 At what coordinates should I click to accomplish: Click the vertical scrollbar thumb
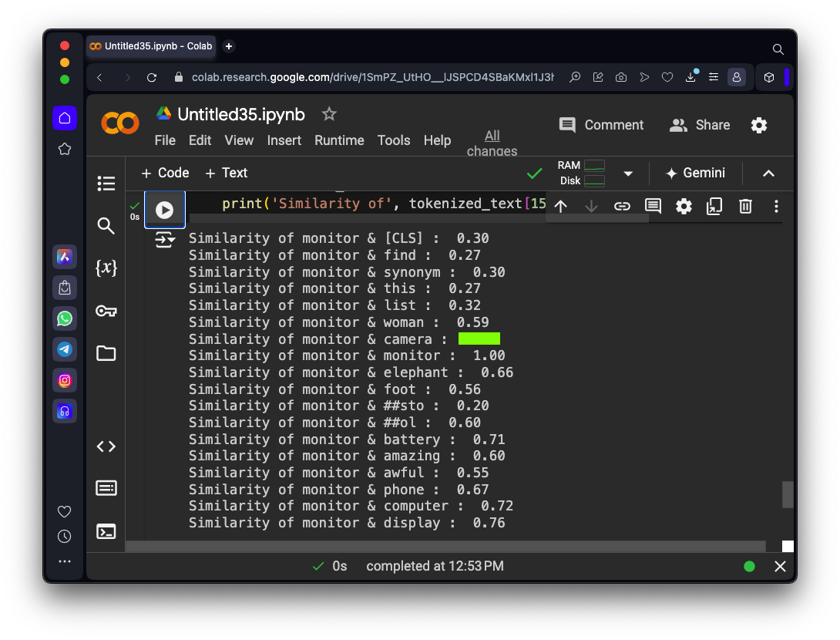coord(788,494)
